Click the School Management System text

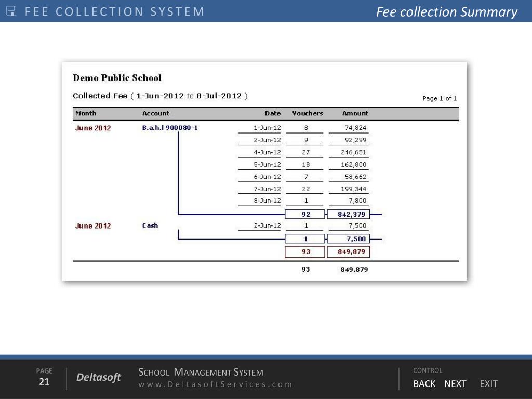pos(201,372)
